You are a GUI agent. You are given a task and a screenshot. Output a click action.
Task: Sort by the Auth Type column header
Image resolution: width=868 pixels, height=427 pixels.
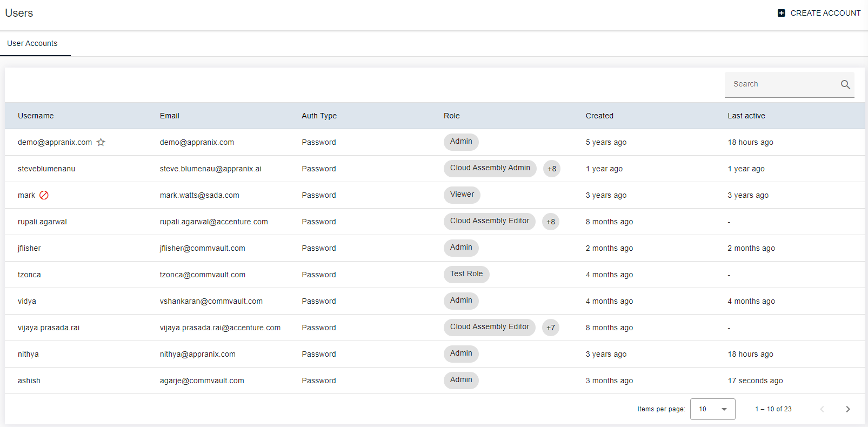tap(319, 116)
